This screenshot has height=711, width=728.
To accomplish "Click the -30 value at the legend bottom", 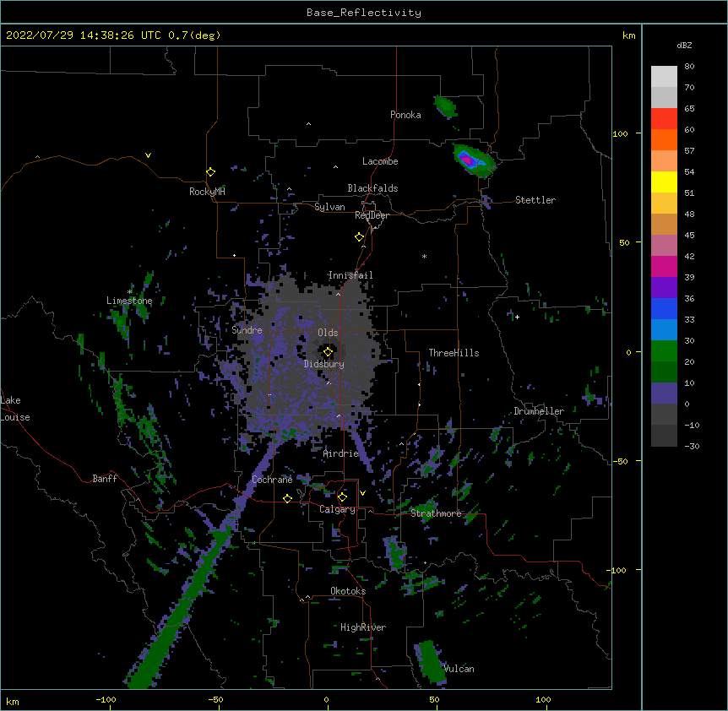I will tap(692, 447).
